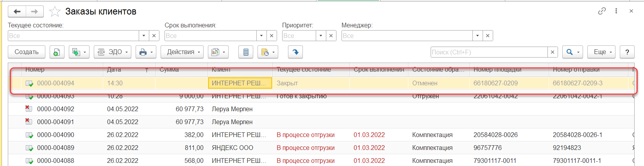Clear the Приоритет filter with X

click(x=331, y=36)
